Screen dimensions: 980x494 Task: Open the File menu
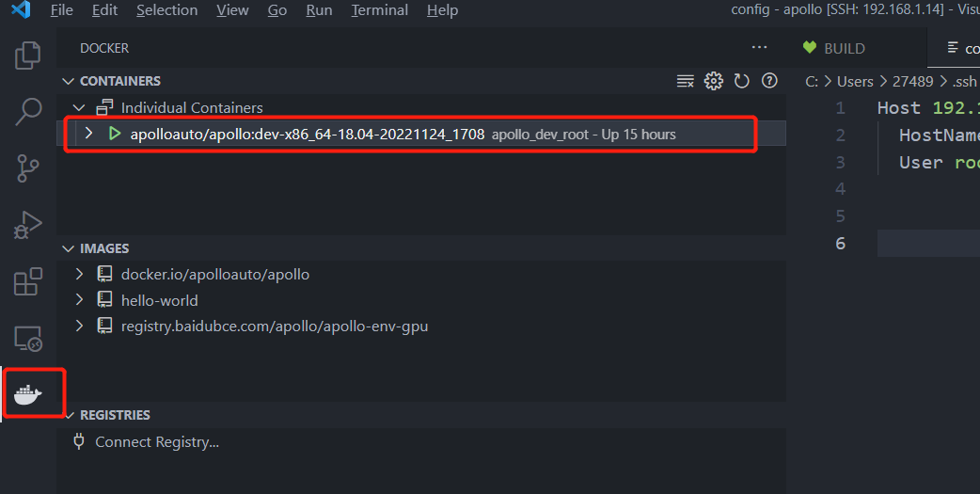pos(61,10)
